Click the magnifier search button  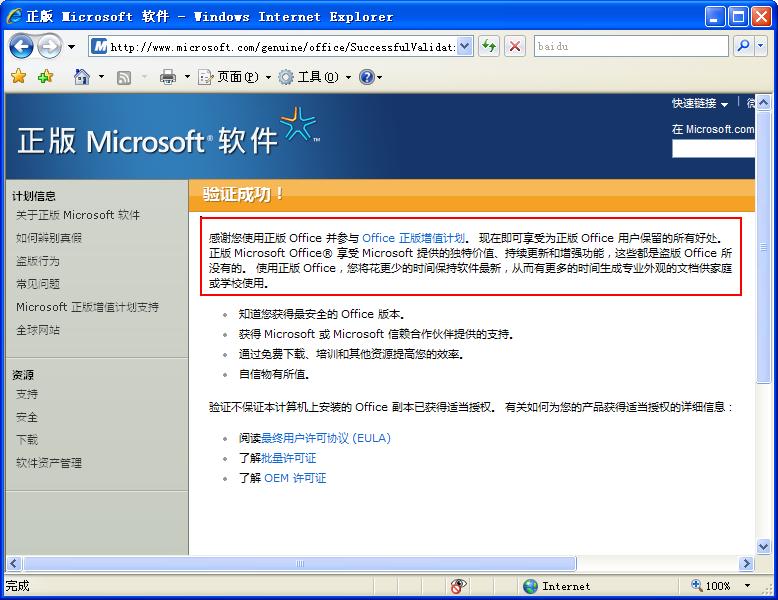tap(744, 46)
